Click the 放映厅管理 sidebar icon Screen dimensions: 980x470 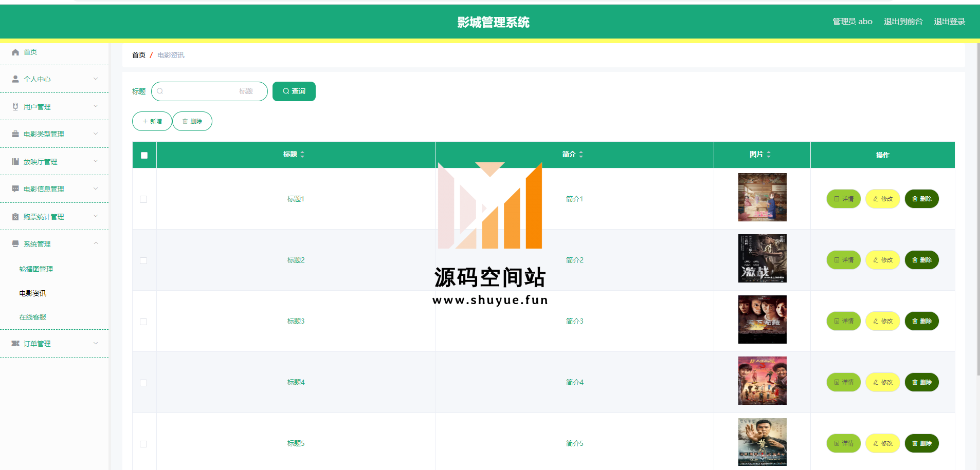15,161
